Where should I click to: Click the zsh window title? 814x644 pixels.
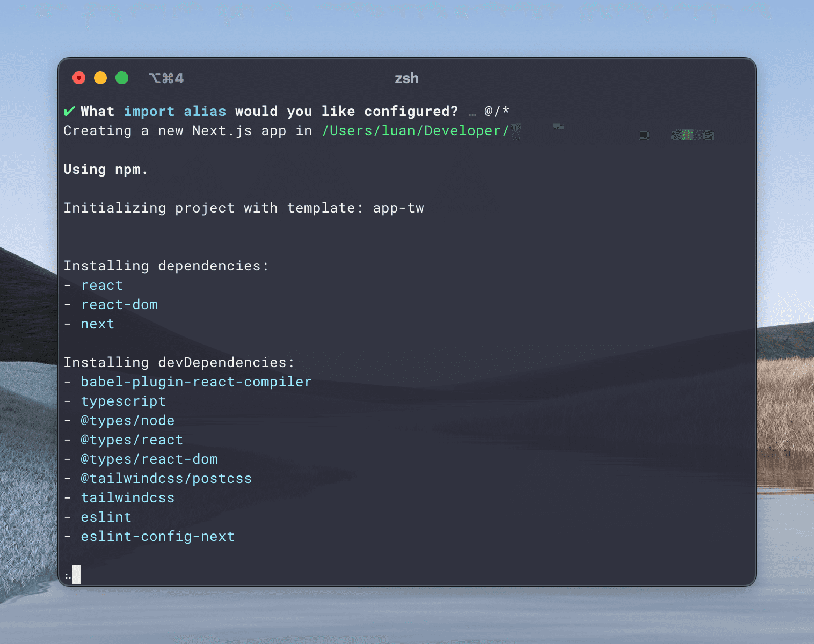(x=406, y=78)
